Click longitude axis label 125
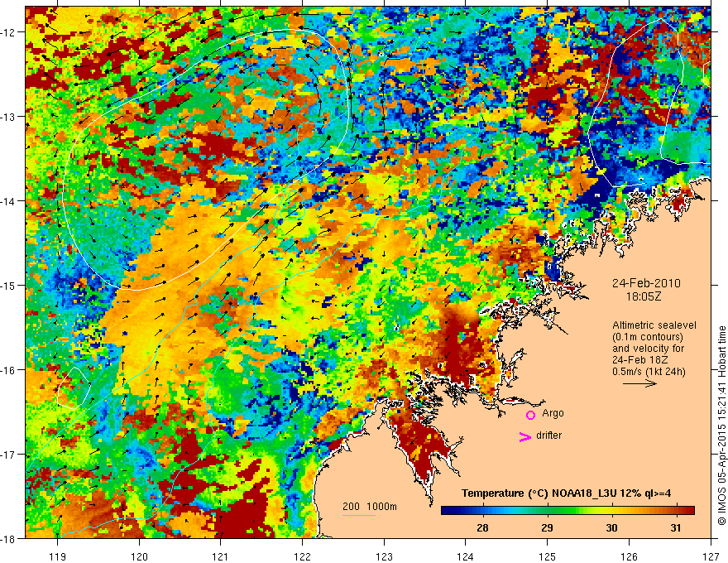Viewport: 728px width, 563px height. (548, 556)
